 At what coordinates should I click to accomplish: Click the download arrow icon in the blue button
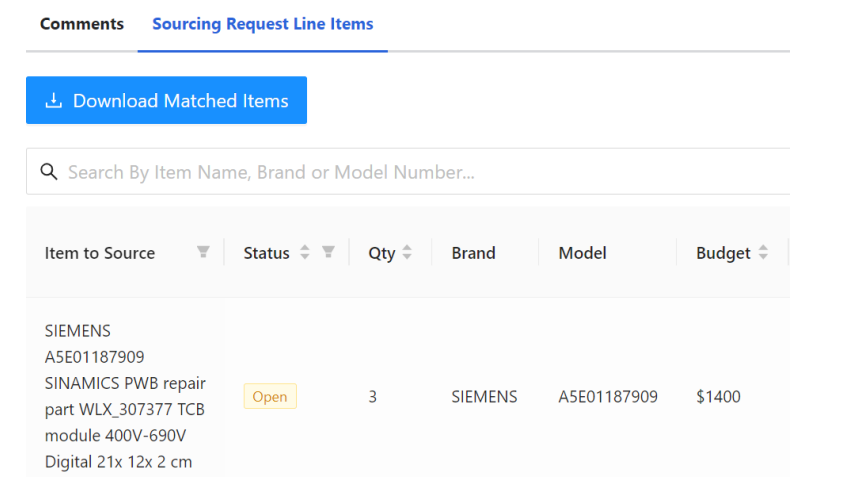tap(54, 100)
